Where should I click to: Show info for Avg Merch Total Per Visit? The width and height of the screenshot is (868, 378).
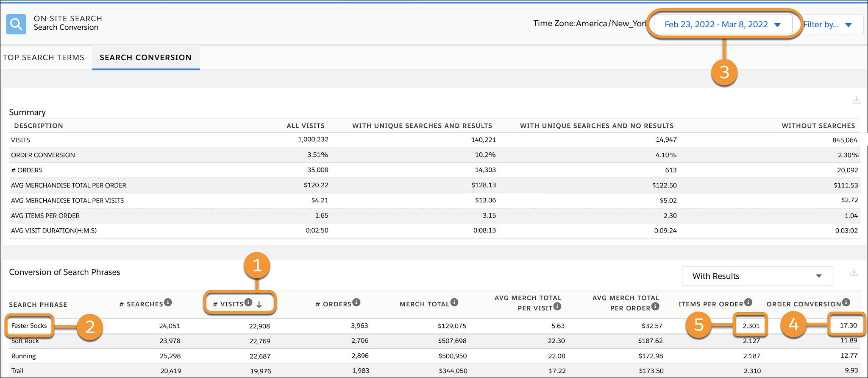point(557,306)
